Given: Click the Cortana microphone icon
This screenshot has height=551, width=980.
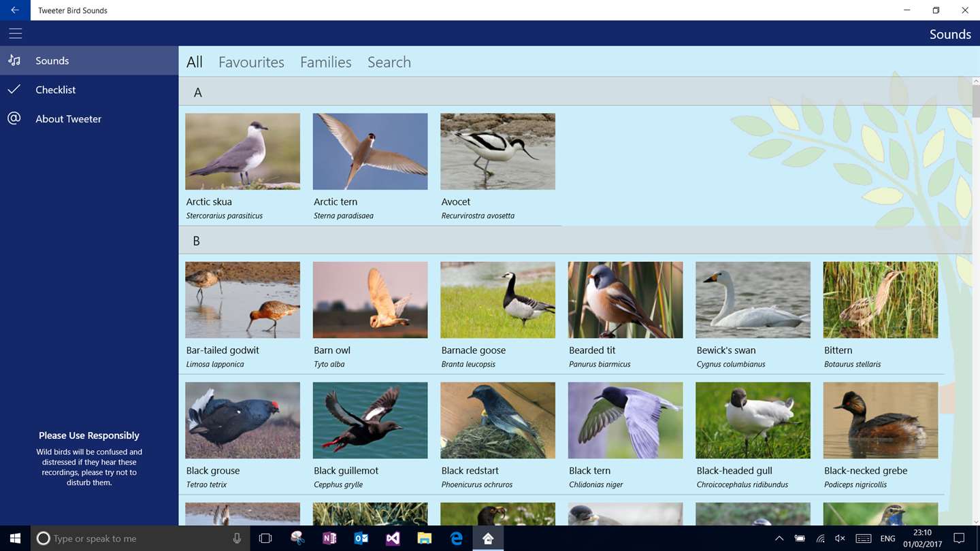Looking at the screenshot, I should point(237,538).
